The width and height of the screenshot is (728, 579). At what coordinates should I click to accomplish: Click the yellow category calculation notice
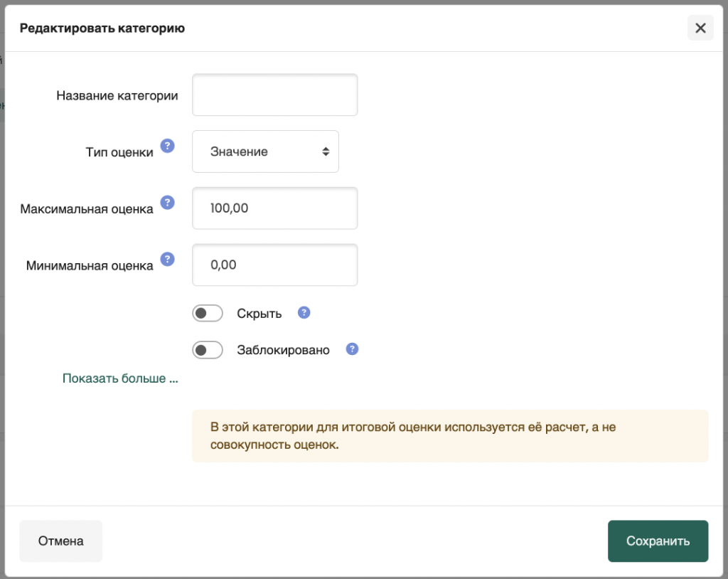coord(449,436)
